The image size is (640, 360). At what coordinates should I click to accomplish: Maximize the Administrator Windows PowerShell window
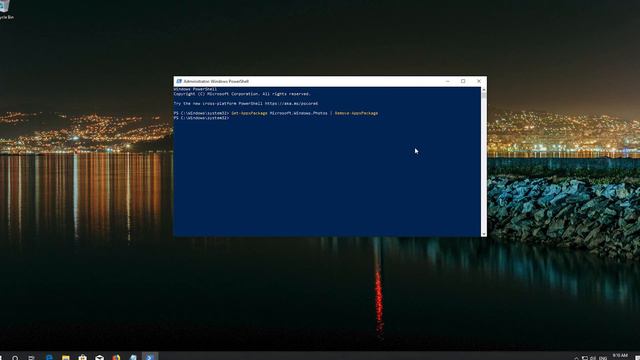click(463, 81)
